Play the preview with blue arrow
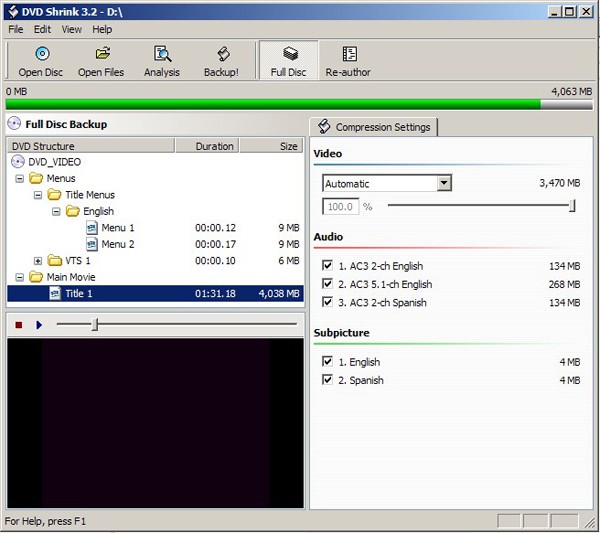The height and width of the screenshot is (533, 600). pyautogui.click(x=39, y=325)
